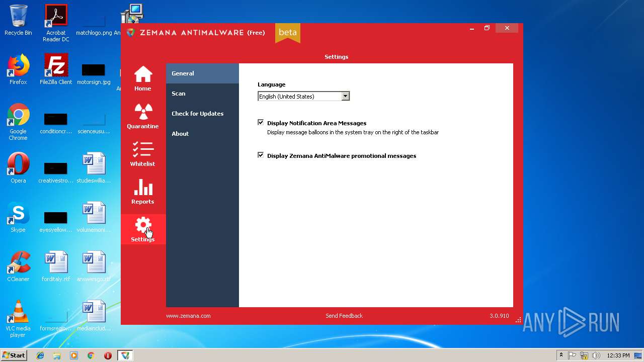The width and height of the screenshot is (644, 362).
Task: Open the Quarantine section
Action: tap(143, 117)
